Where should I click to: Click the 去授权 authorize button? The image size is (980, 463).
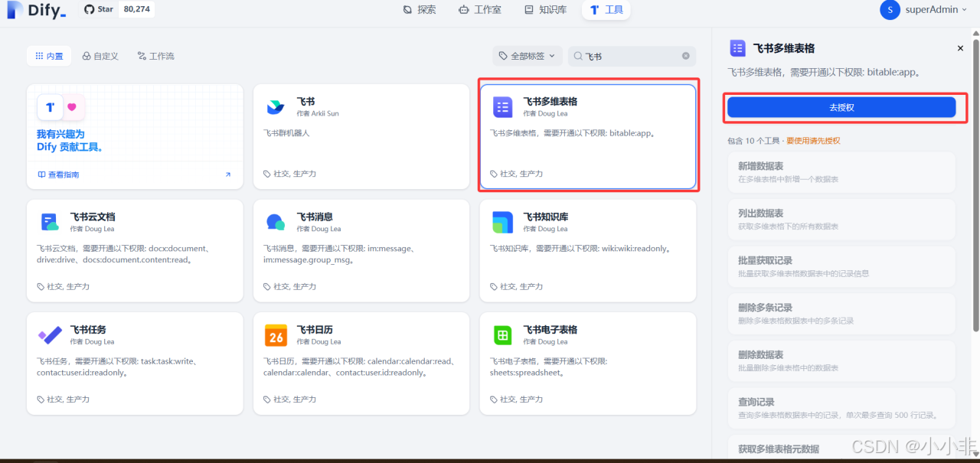click(841, 107)
